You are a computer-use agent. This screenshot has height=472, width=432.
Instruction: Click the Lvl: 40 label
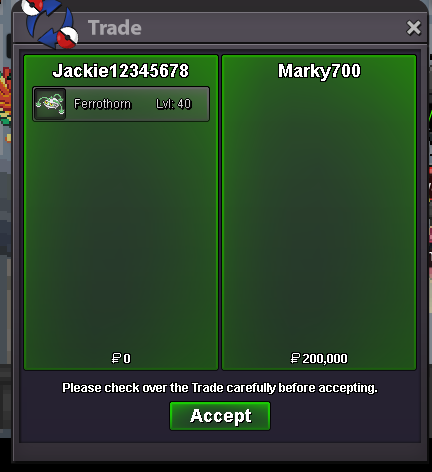(x=174, y=104)
